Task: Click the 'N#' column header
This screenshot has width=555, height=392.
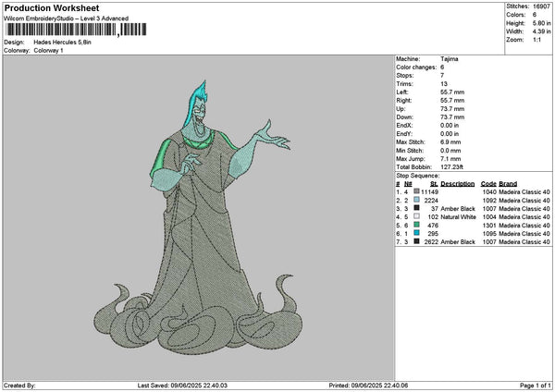Action: coord(408,184)
